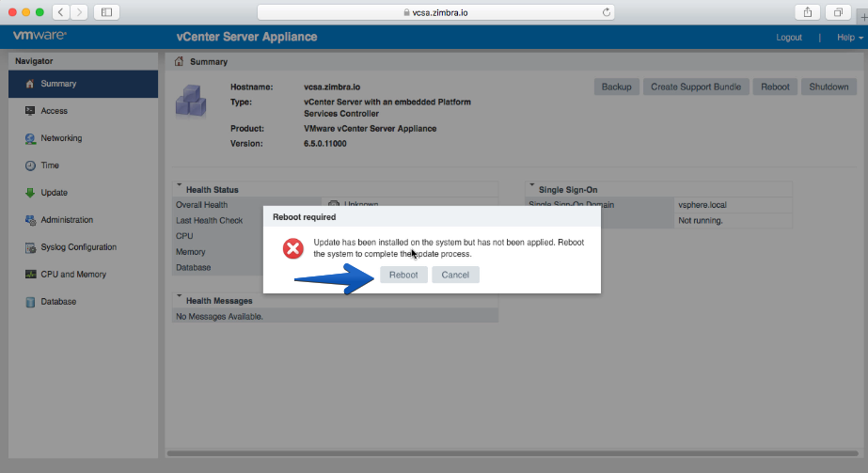Click the Memory row label
868x473 pixels.
190,252
